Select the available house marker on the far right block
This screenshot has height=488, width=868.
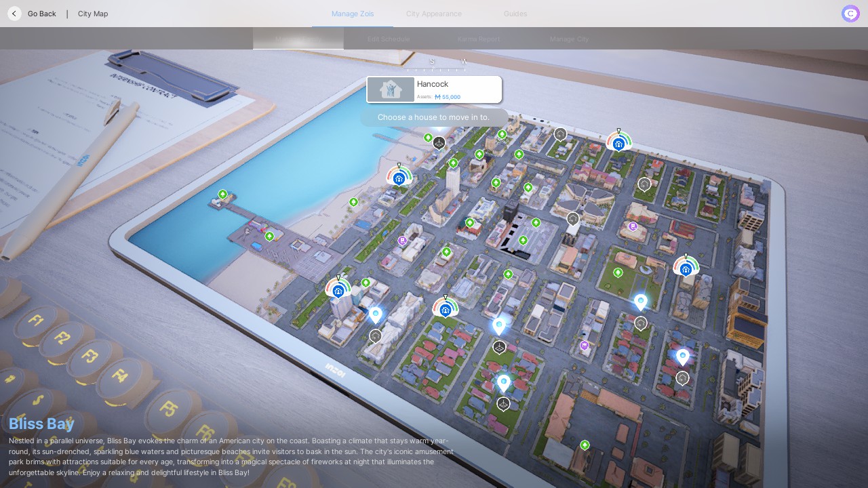[x=686, y=267]
